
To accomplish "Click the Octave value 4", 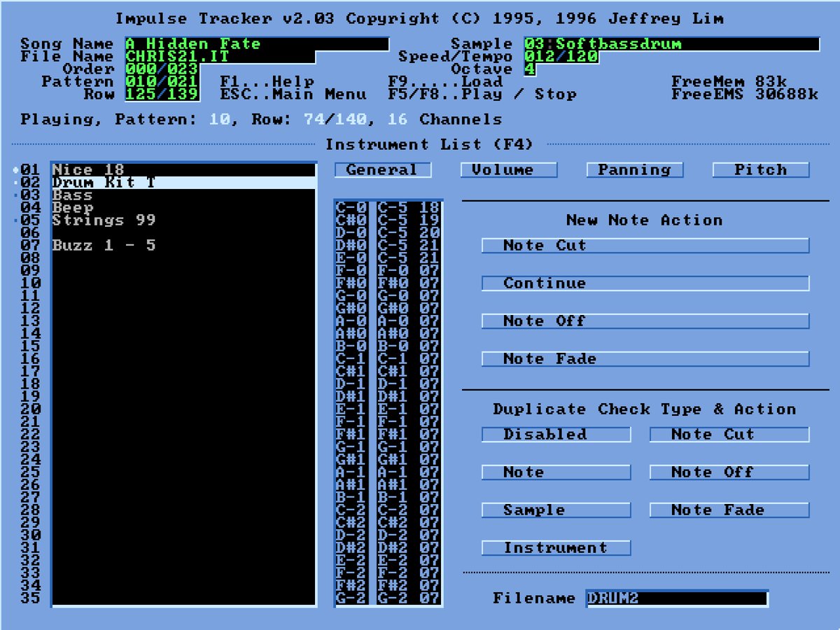I will tap(530, 69).
